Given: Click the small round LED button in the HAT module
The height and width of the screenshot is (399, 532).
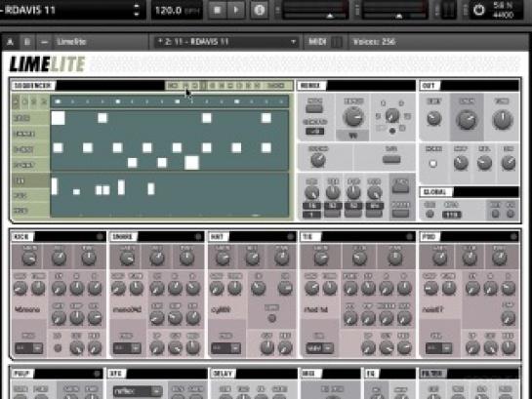Looking at the screenshot, I should [x=271, y=318].
